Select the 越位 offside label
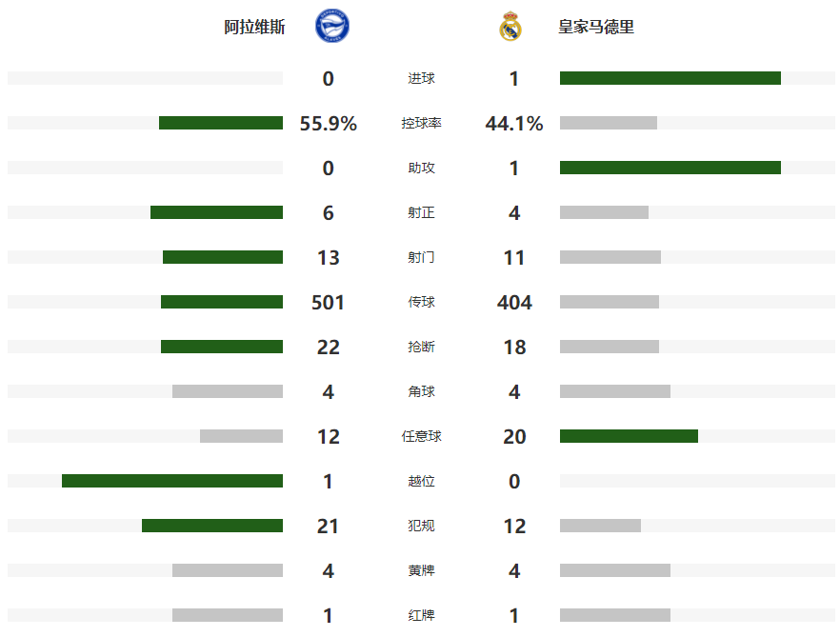Viewport: 840px width, 637px height. point(421,482)
